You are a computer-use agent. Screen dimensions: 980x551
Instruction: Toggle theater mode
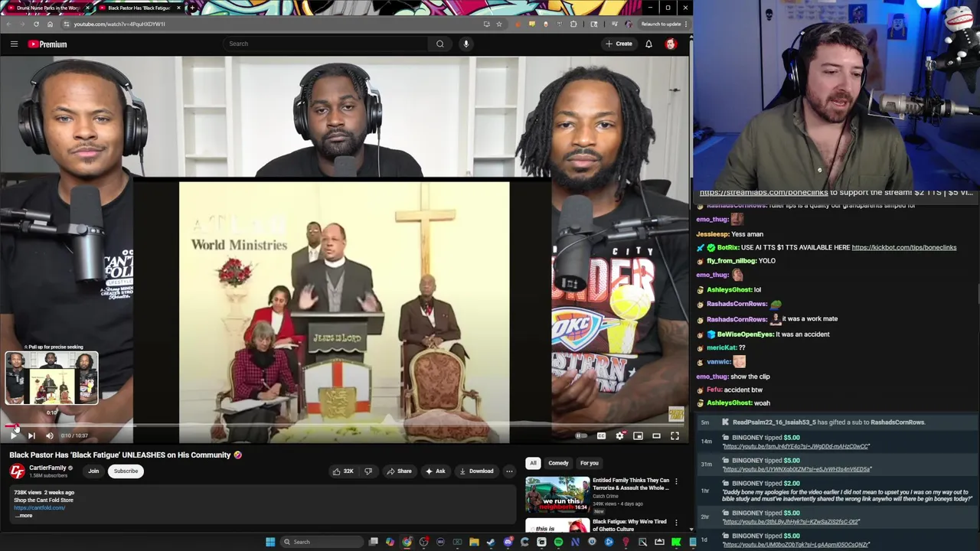(x=656, y=435)
